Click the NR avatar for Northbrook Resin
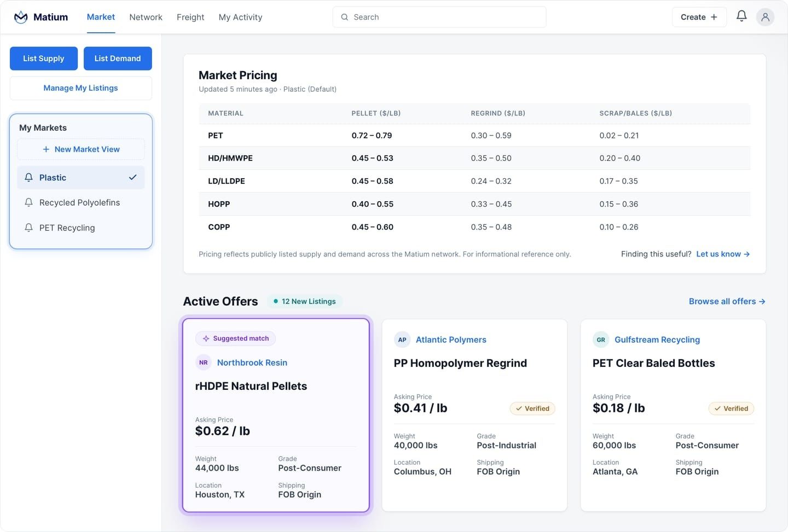This screenshot has width=788, height=532. [204, 363]
